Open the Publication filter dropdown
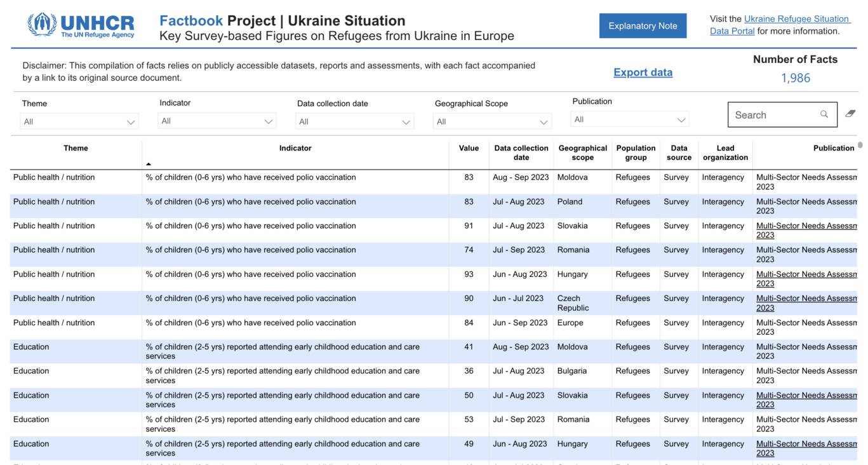 point(630,119)
